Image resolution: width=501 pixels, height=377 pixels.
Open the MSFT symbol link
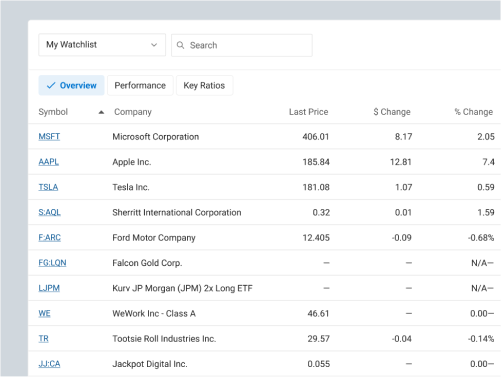click(x=49, y=137)
